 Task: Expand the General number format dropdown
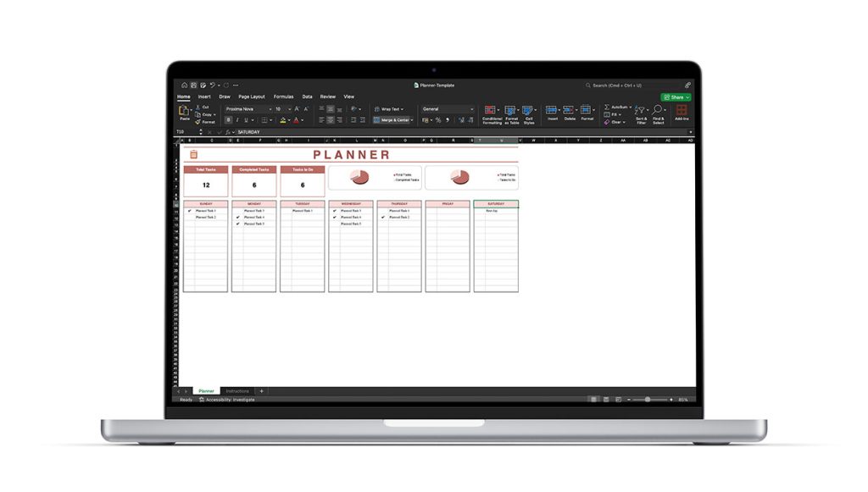click(x=472, y=109)
